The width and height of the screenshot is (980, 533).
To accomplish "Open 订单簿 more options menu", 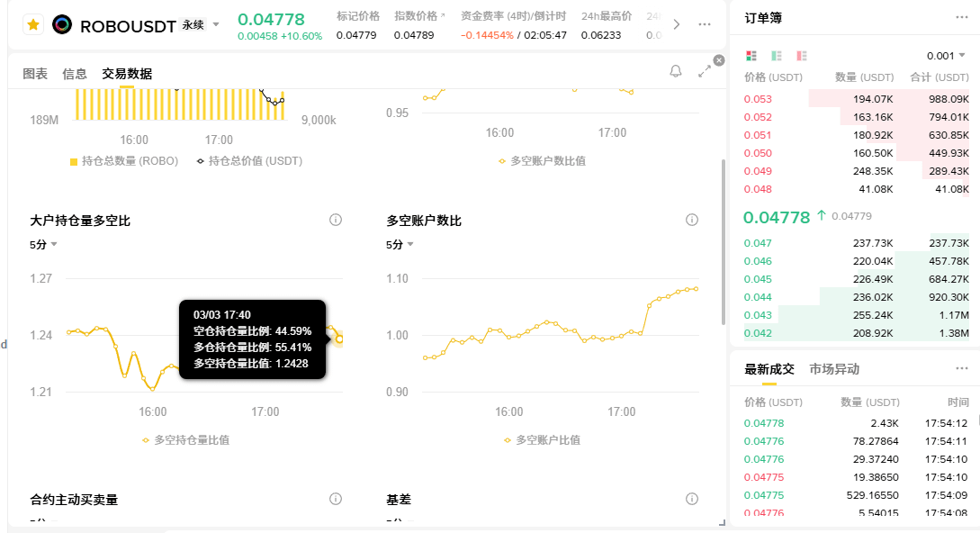I will click(962, 17).
